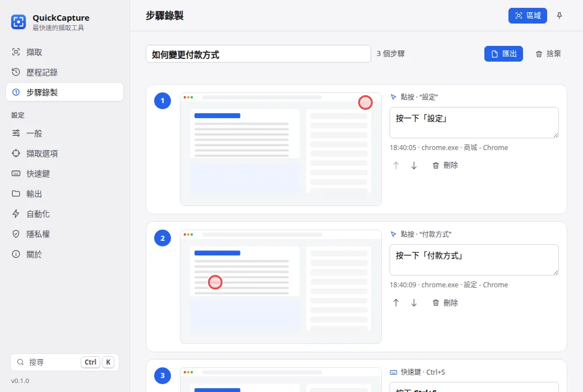Open step 2 screenshot thumbnail
The image size is (583, 392).
281,287
